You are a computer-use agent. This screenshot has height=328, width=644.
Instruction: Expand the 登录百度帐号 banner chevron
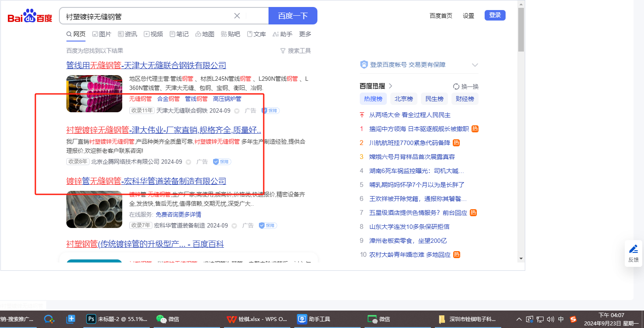click(475, 65)
